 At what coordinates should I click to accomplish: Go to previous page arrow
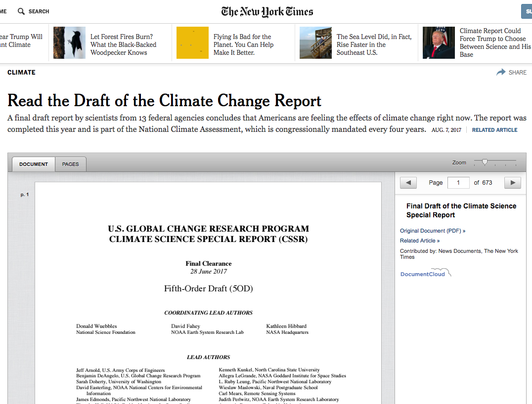(x=408, y=183)
